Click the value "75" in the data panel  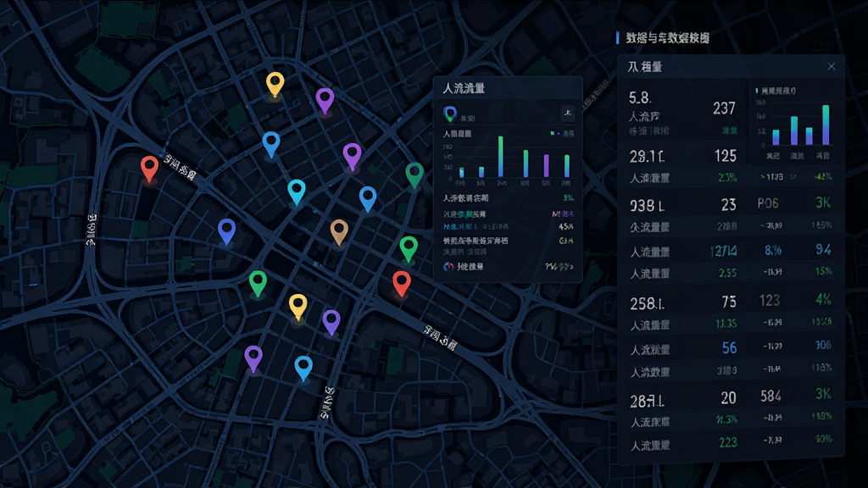pyautogui.click(x=729, y=302)
